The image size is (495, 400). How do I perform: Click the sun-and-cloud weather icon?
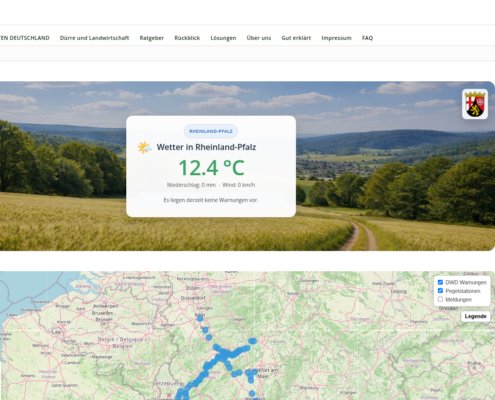coord(145,147)
